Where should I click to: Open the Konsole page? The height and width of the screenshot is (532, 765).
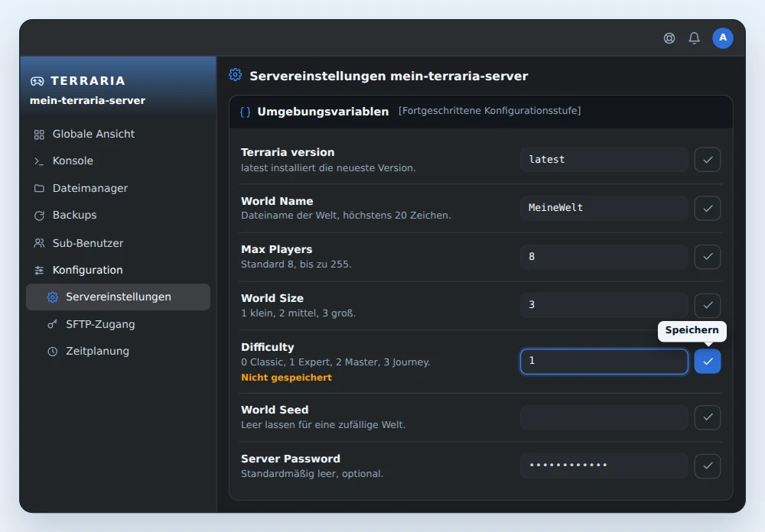tap(118, 161)
